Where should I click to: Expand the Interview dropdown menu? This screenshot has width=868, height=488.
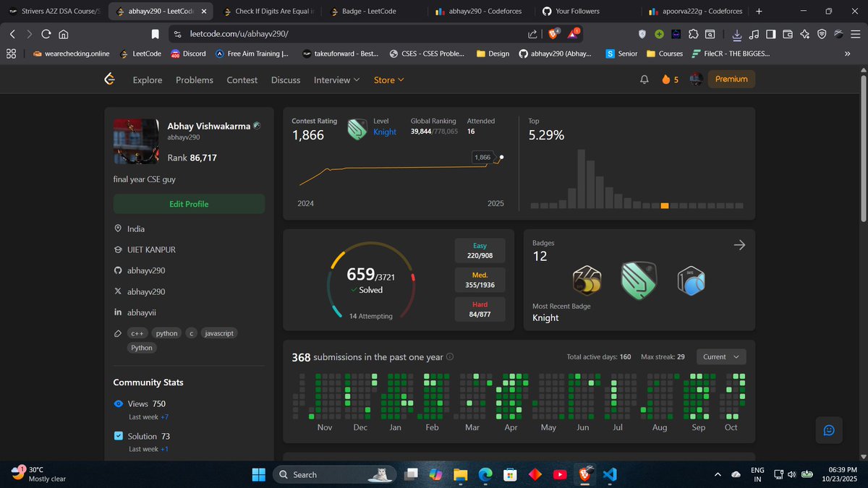coord(336,80)
